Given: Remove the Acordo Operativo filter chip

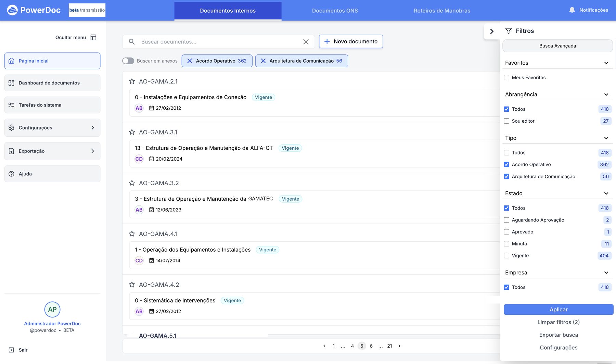Looking at the screenshot, I should (x=190, y=61).
